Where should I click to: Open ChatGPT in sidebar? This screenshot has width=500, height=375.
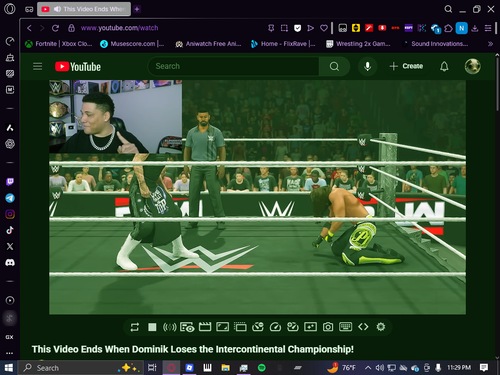pos(10,144)
